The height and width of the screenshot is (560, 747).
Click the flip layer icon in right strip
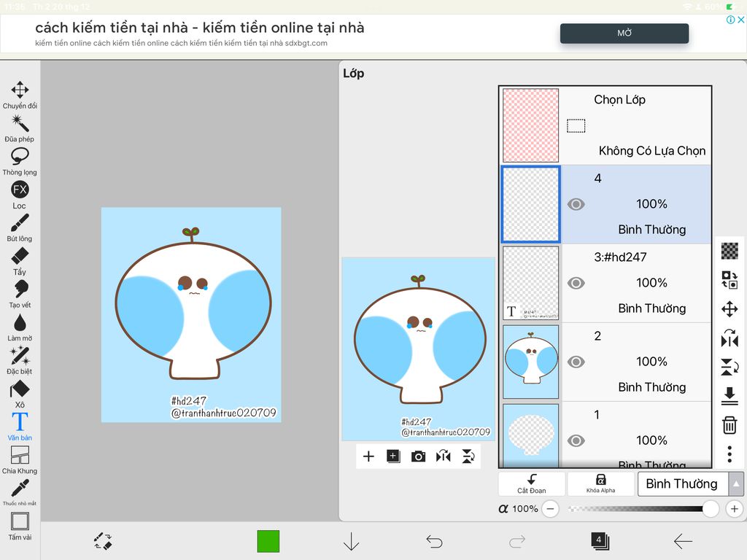coord(729,338)
